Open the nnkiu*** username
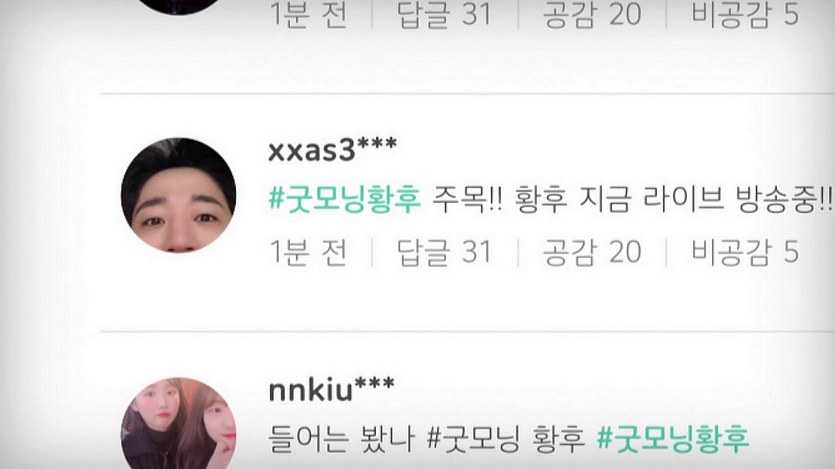835x469 pixels. 331,389
